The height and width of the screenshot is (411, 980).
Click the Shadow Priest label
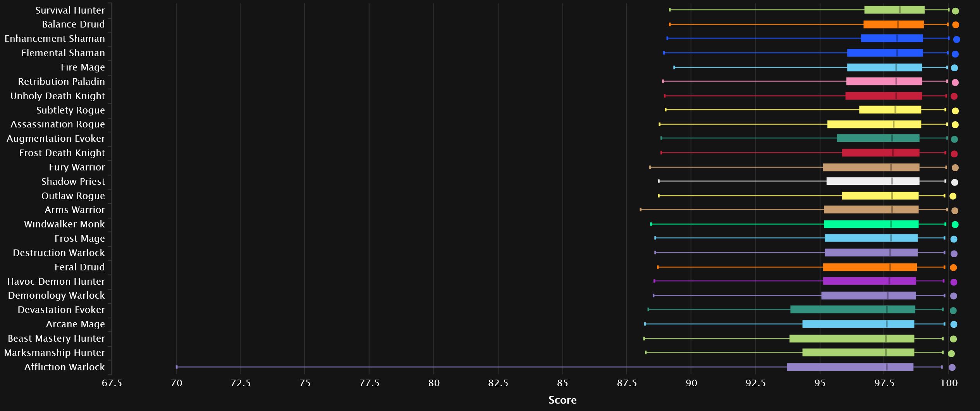73,182
